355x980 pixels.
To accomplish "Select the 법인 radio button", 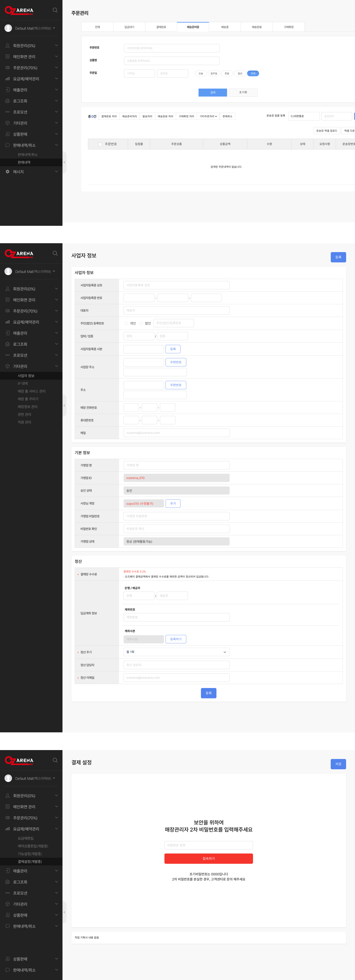I will tap(141, 323).
